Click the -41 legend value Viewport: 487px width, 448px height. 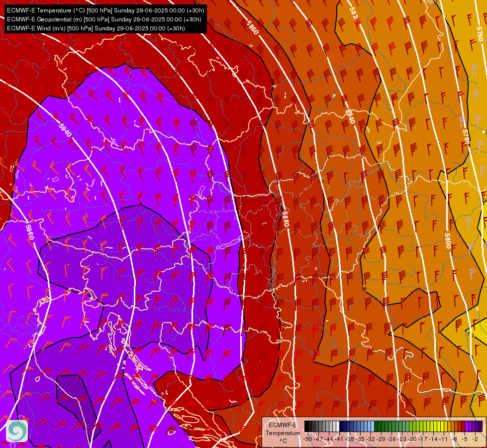[339, 439]
